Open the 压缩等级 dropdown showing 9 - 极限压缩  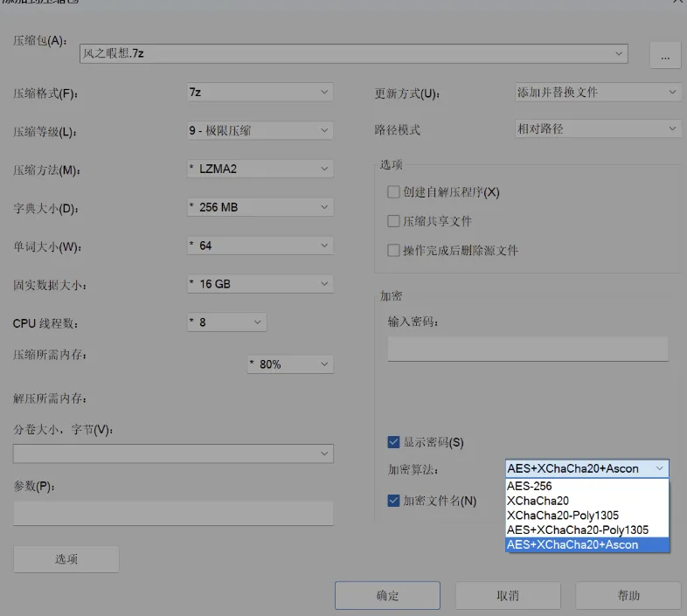[260, 130]
